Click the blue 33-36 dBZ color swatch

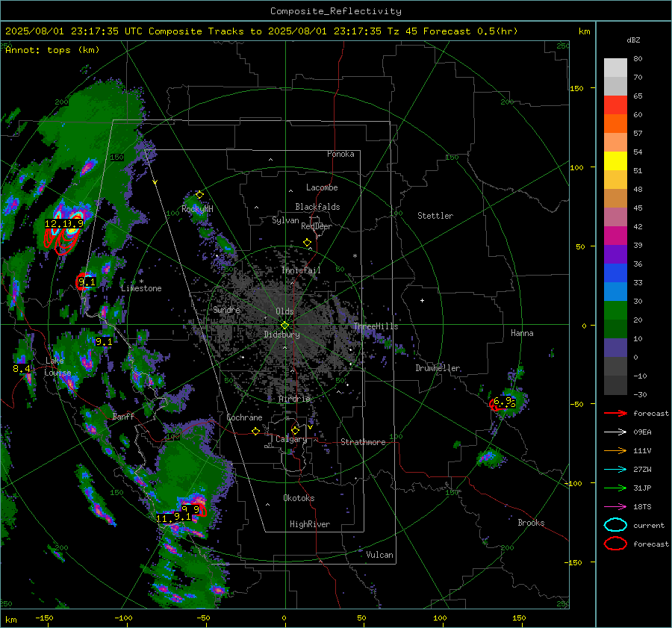click(x=615, y=273)
